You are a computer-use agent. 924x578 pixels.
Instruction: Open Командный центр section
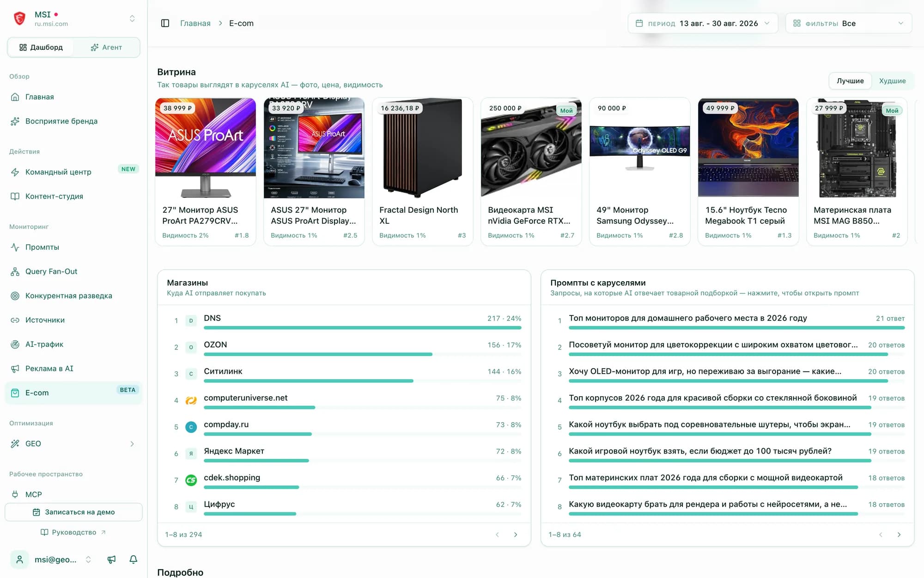pyautogui.click(x=74, y=172)
